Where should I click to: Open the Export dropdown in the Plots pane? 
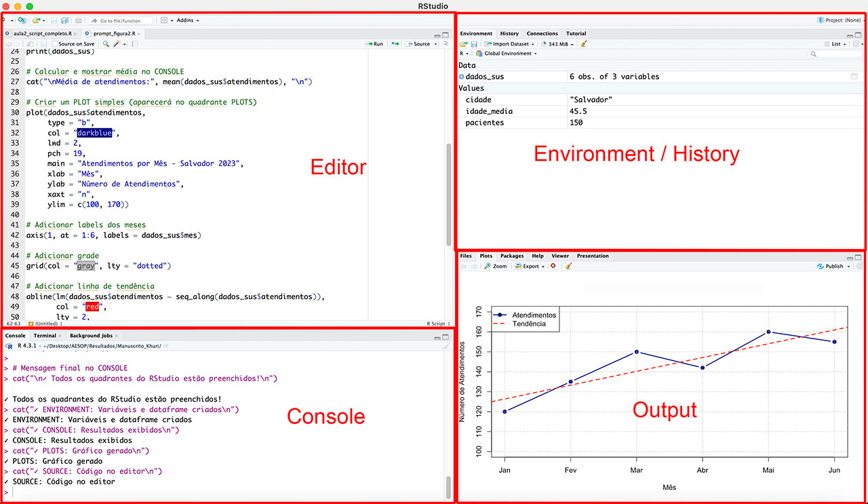(530, 267)
